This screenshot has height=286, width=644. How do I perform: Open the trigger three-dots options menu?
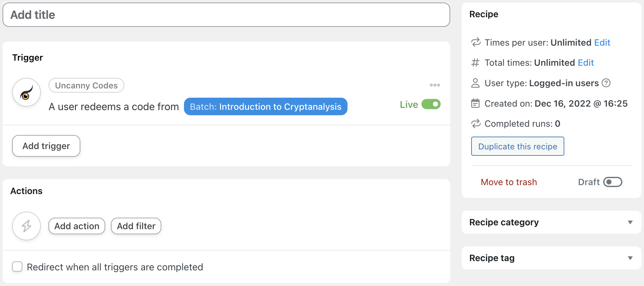tap(435, 85)
